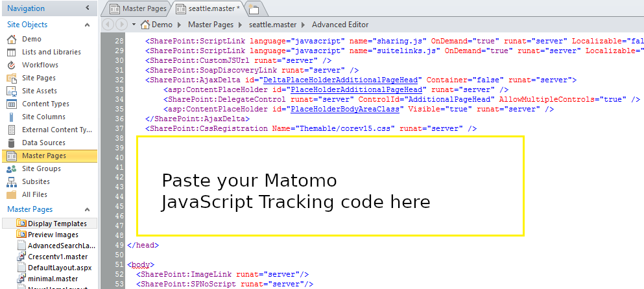Click the Site Assets icon

click(11, 91)
